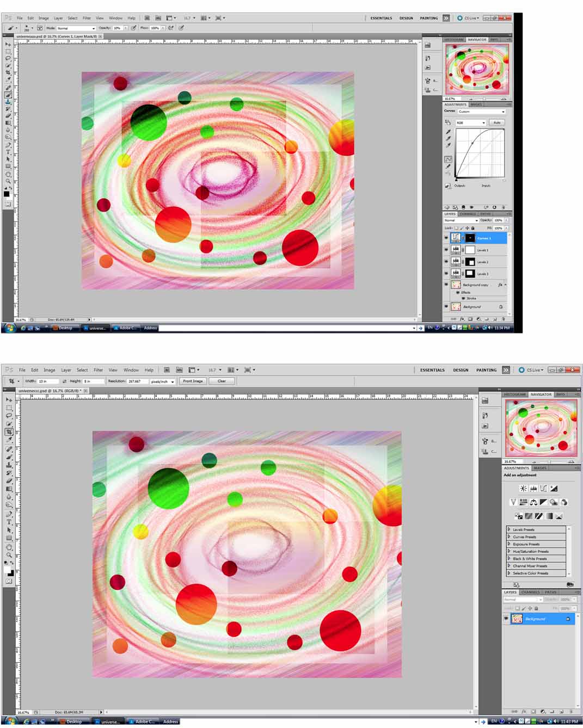This screenshot has width=583, height=728.
Task: Switch to the Masks tab beside Adjustments in the lower window
Action: pos(540,468)
